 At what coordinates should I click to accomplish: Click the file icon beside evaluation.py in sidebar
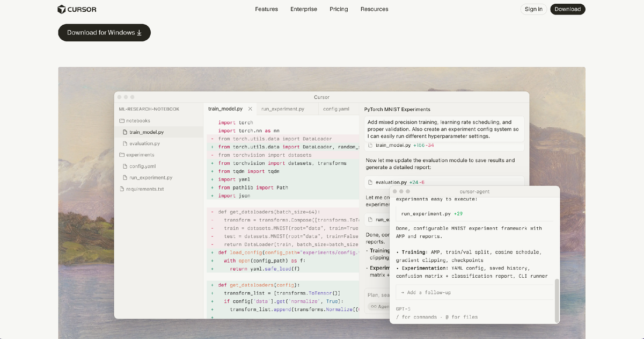click(x=125, y=143)
